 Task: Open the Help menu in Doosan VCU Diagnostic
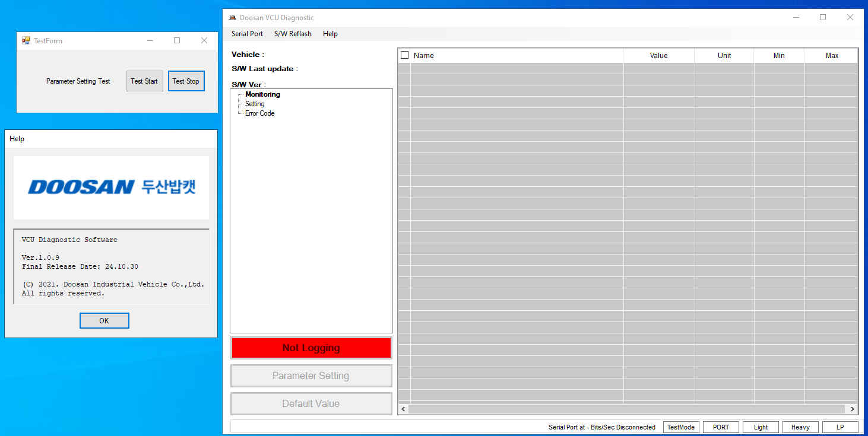330,34
